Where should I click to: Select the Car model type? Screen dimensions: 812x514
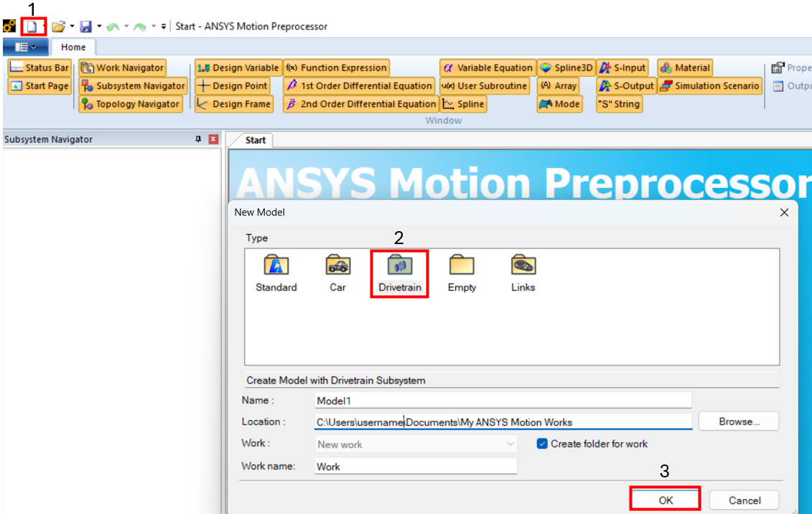[337, 274]
